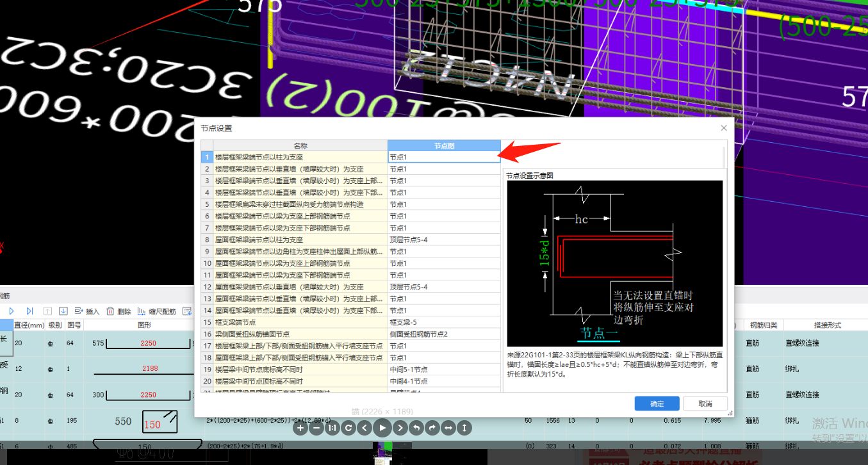Close the 节点设置 dialog
868x465 pixels.
pyautogui.click(x=724, y=128)
